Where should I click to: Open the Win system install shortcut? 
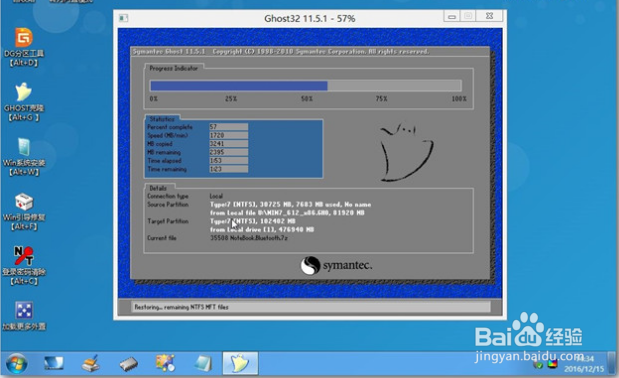tap(24, 156)
